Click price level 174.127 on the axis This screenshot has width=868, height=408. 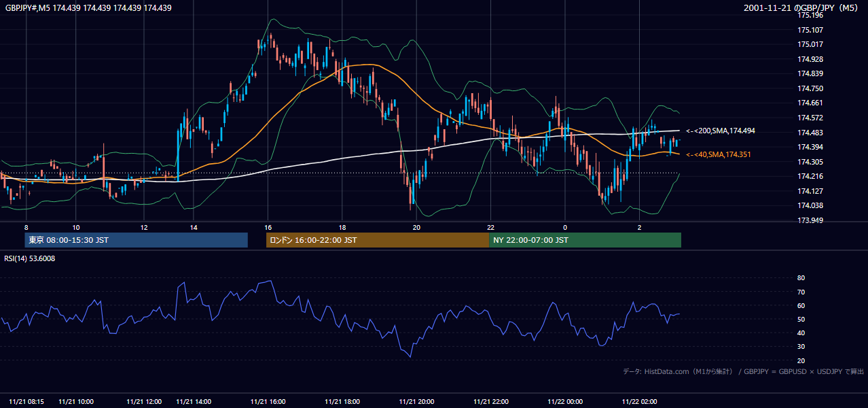coord(810,191)
